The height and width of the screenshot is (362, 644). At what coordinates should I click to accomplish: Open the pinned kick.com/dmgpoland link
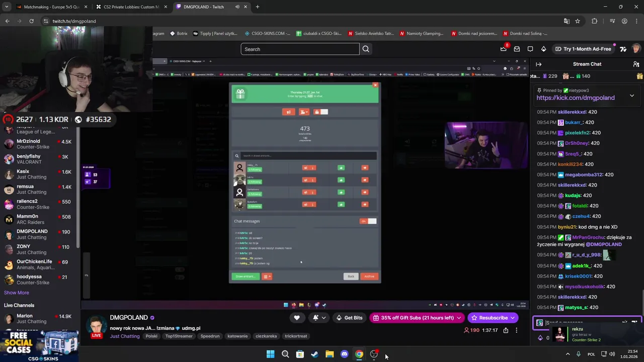576,98
